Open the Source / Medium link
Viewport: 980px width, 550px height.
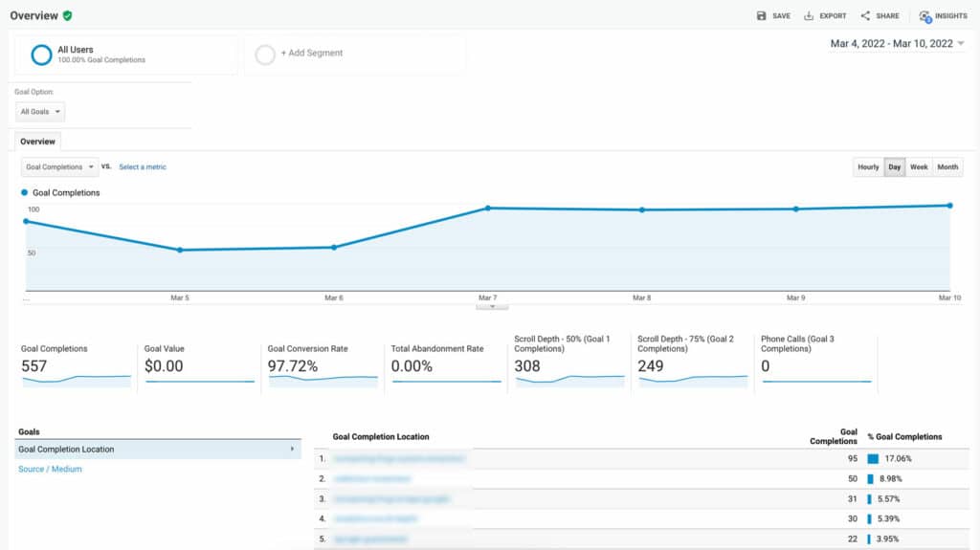pyautogui.click(x=50, y=470)
